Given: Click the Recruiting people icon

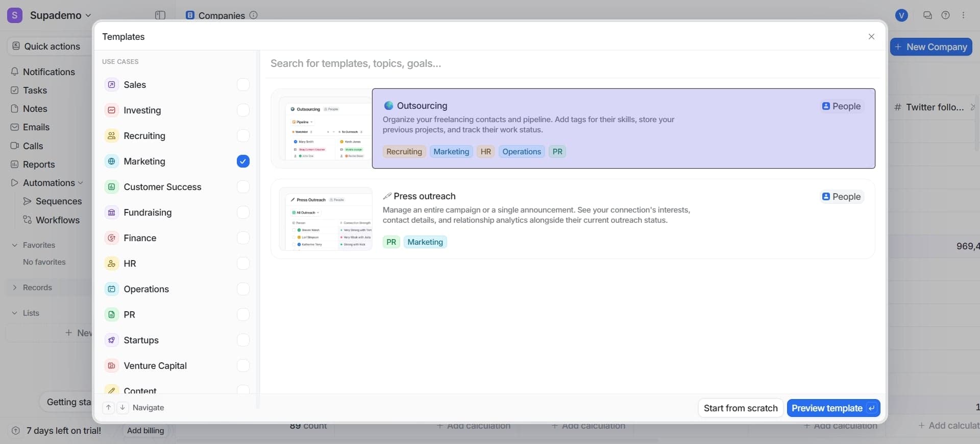Looking at the screenshot, I should [111, 136].
